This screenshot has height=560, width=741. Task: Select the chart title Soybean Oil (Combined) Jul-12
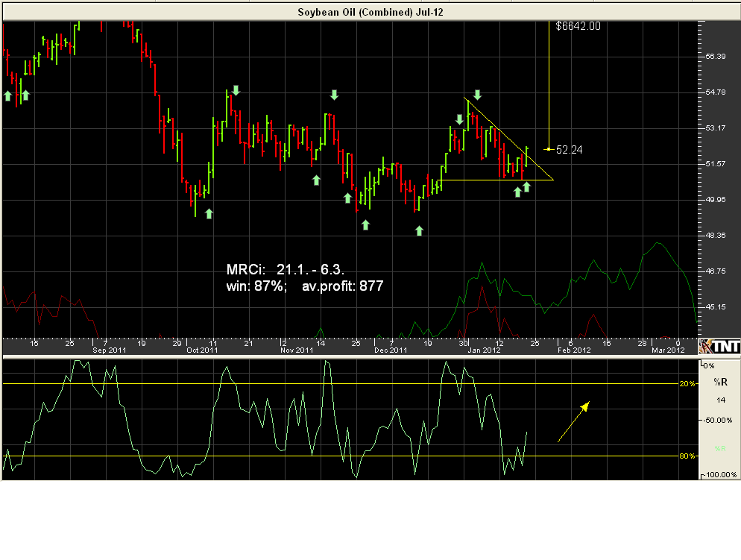point(370,12)
